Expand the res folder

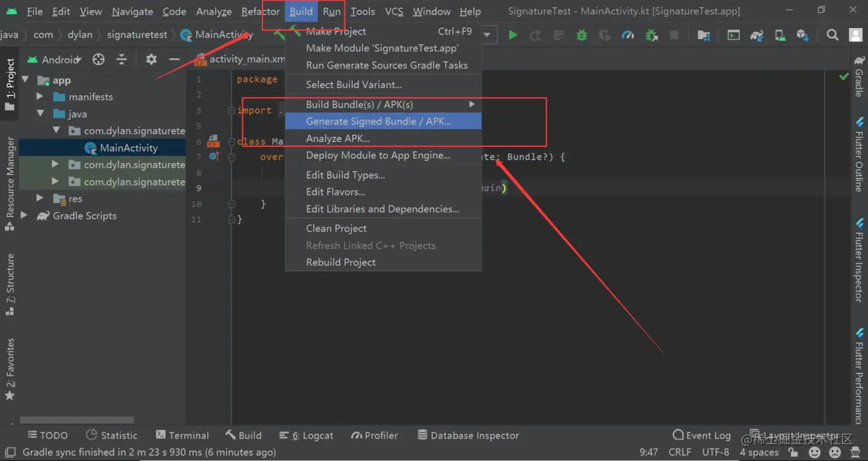click(40, 199)
